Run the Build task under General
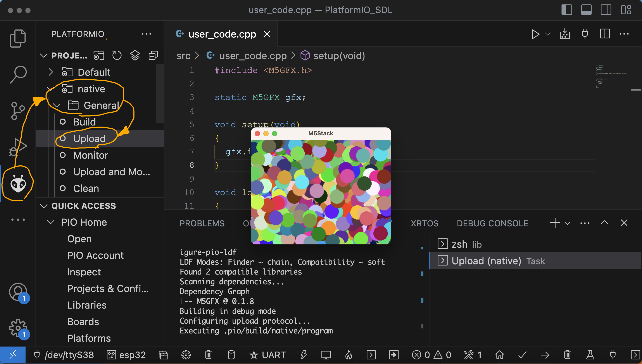The height and width of the screenshot is (364, 642). [84, 122]
